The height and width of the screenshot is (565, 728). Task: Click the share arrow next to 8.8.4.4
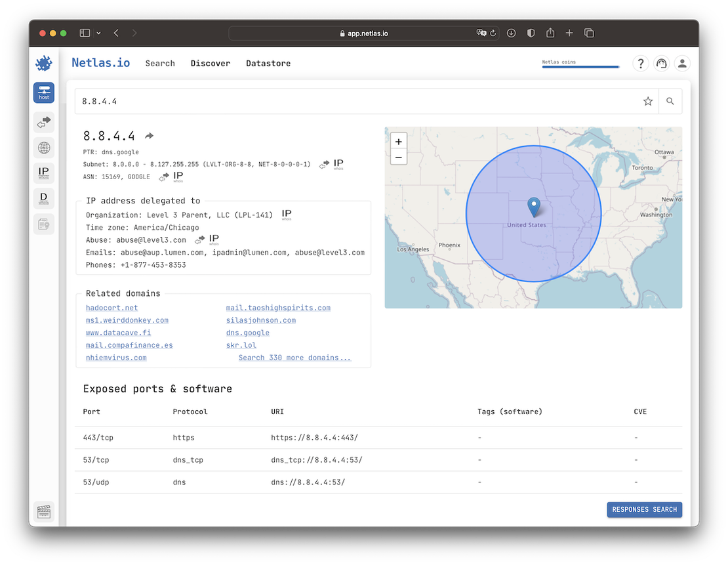(148, 135)
